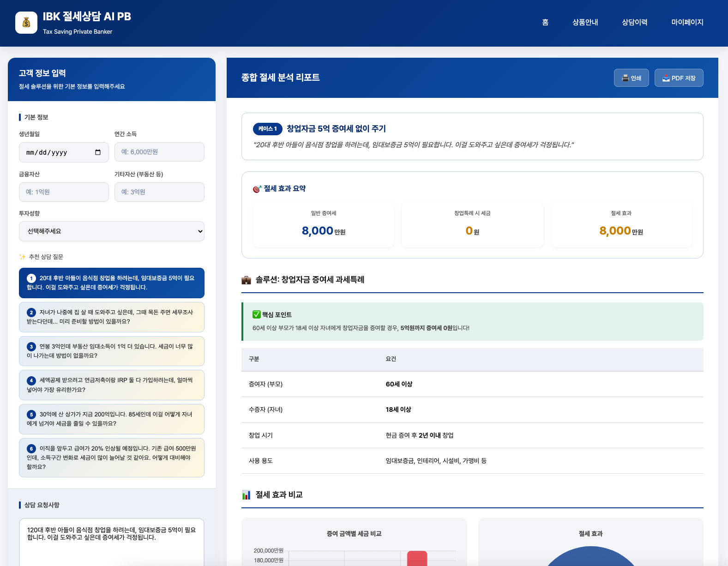Click the target icon beside 절세 효과 요약
This screenshot has width=728, height=566.
[x=257, y=189]
